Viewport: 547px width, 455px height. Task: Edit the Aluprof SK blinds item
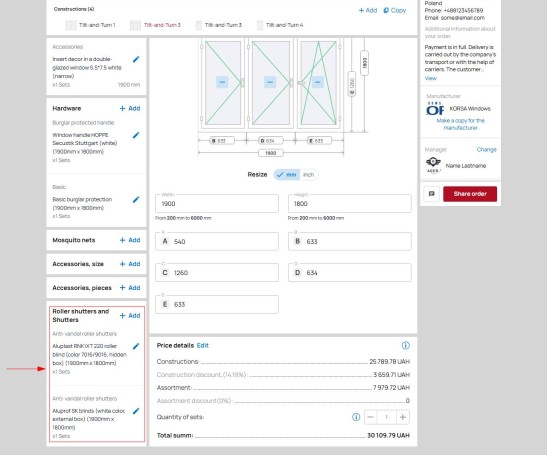click(136, 411)
